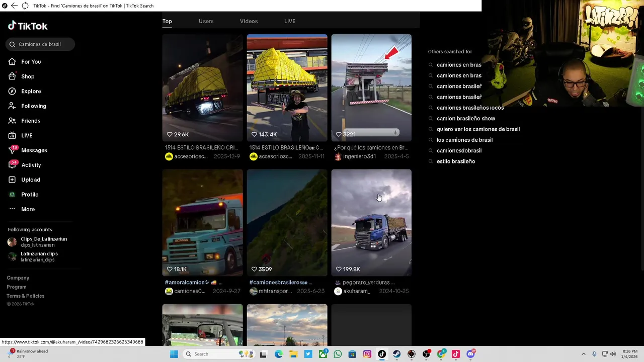The image size is (644, 362).
Task: Click the Camiones de brasil search field
Action: pos(40,44)
